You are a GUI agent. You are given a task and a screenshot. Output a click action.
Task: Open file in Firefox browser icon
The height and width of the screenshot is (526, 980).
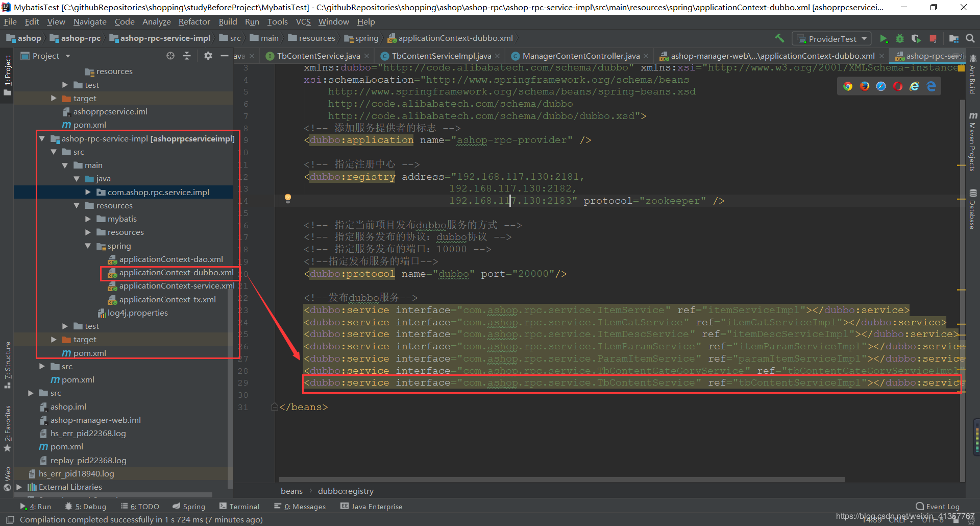coord(865,86)
